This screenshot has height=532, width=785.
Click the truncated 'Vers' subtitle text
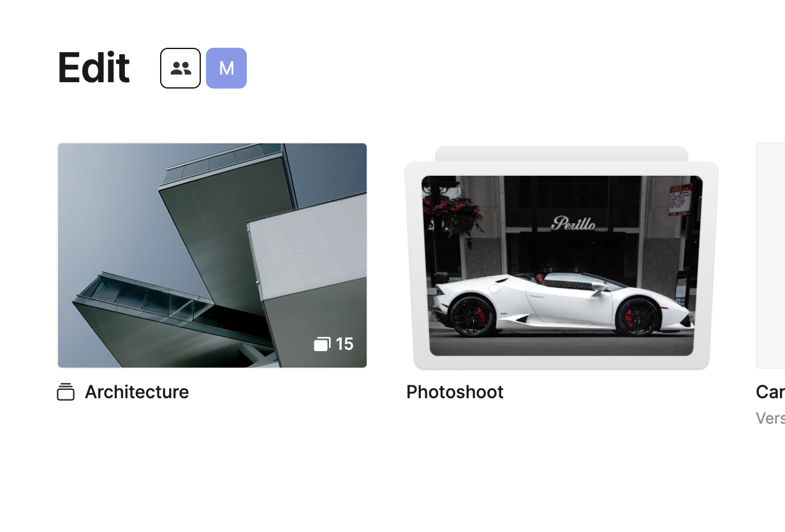tap(770, 418)
